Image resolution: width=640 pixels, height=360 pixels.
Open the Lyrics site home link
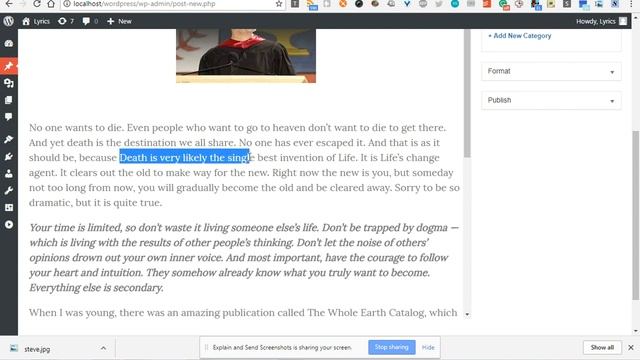(36, 21)
